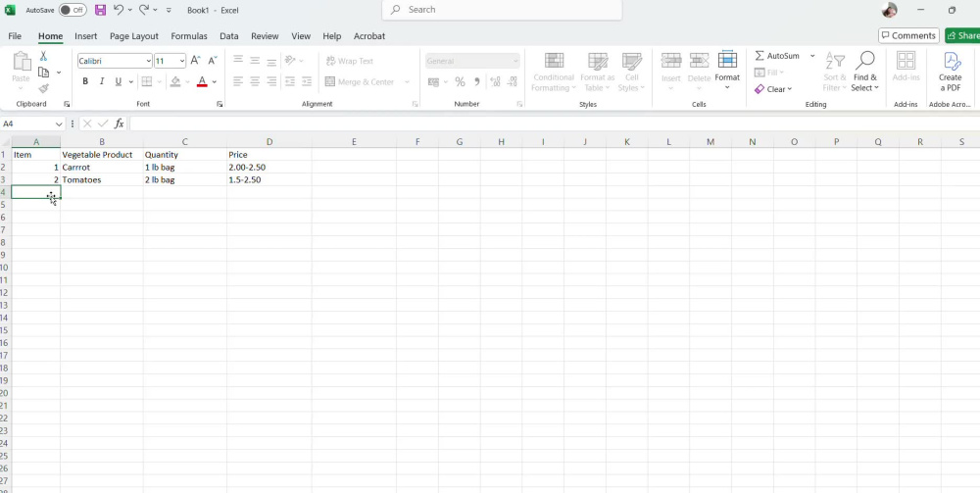Apply Underline formatting
This screenshot has height=493, width=980.
(119, 81)
